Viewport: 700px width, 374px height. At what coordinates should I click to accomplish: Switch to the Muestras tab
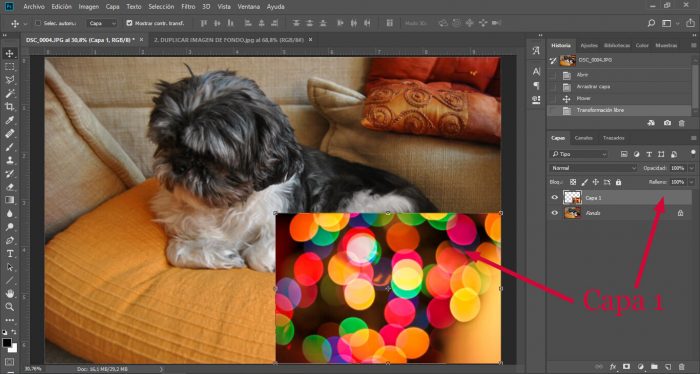(x=666, y=46)
